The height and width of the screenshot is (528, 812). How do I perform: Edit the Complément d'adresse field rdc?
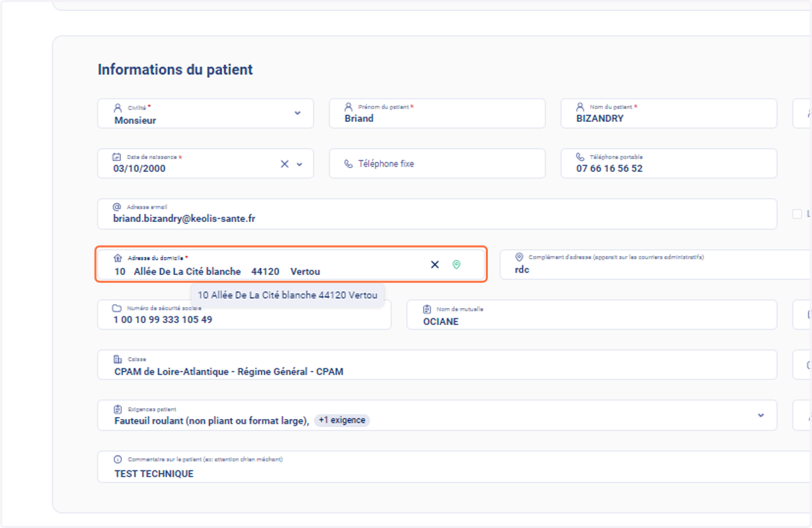coord(656,264)
